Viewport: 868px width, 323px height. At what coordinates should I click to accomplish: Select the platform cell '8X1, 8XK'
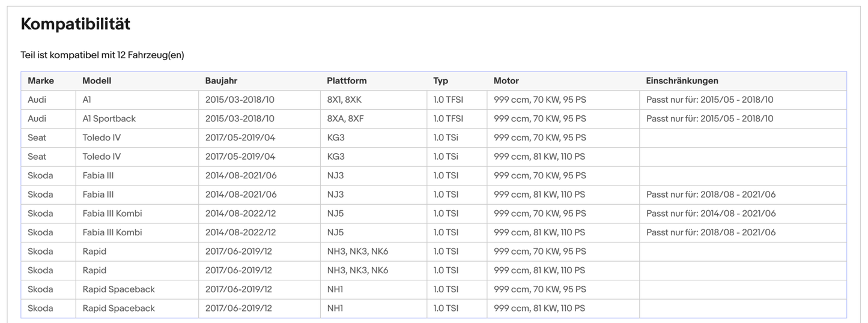click(345, 100)
